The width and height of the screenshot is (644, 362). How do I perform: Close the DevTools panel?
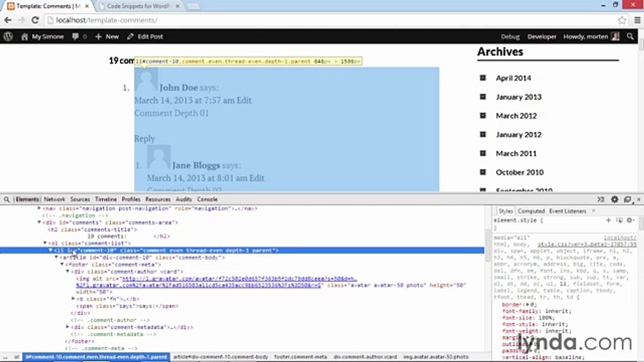pos(638,199)
